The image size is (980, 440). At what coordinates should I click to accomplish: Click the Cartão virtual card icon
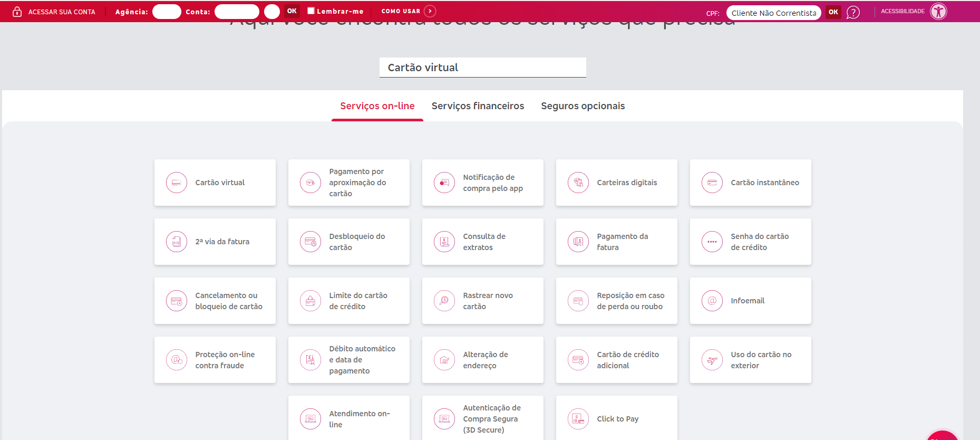[x=177, y=183]
